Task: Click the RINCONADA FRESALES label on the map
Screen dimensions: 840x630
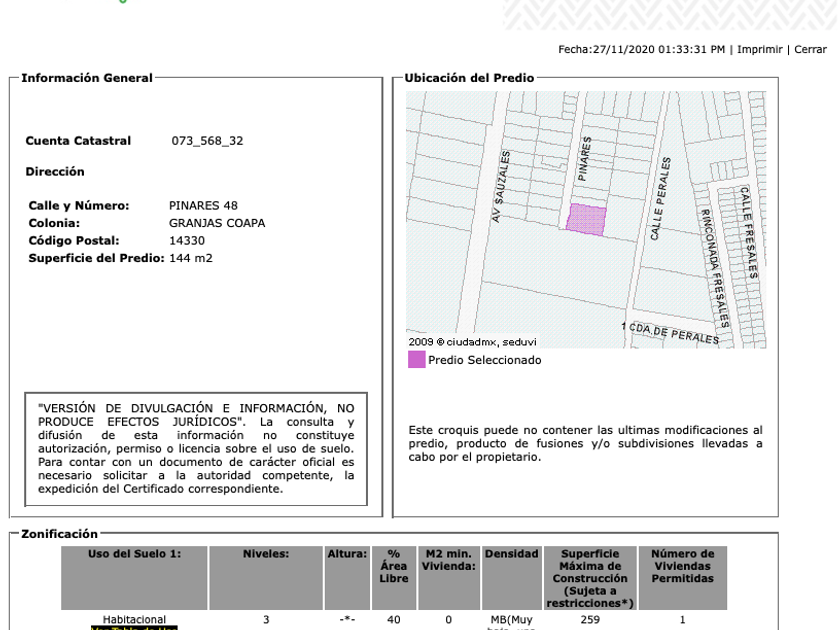Action: 715,268
